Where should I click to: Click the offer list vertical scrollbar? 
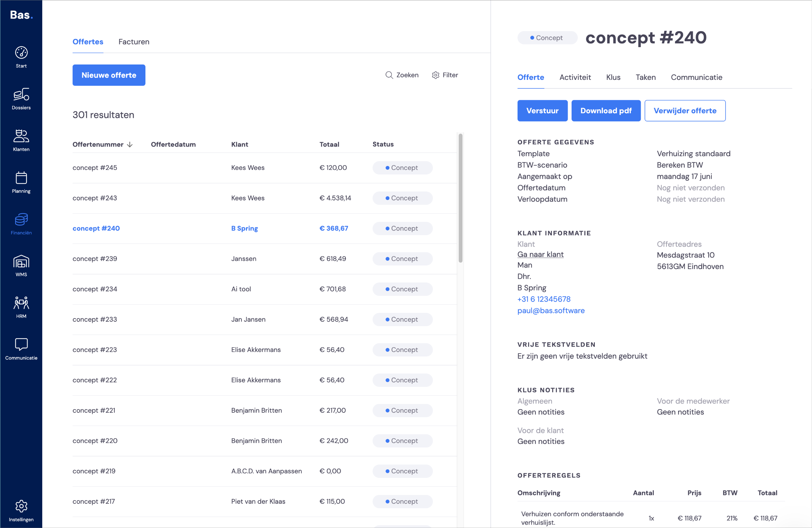pos(461,198)
